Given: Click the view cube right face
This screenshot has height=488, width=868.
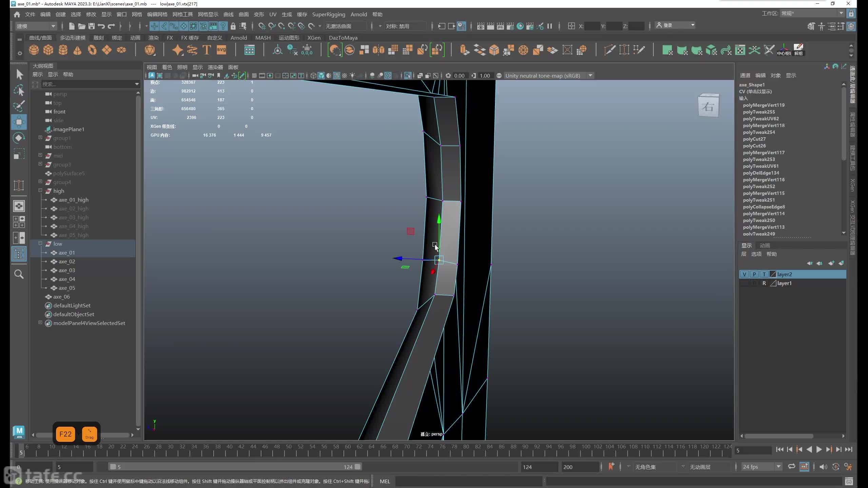Looking at the screenshot, I should [x=708, y=107].
